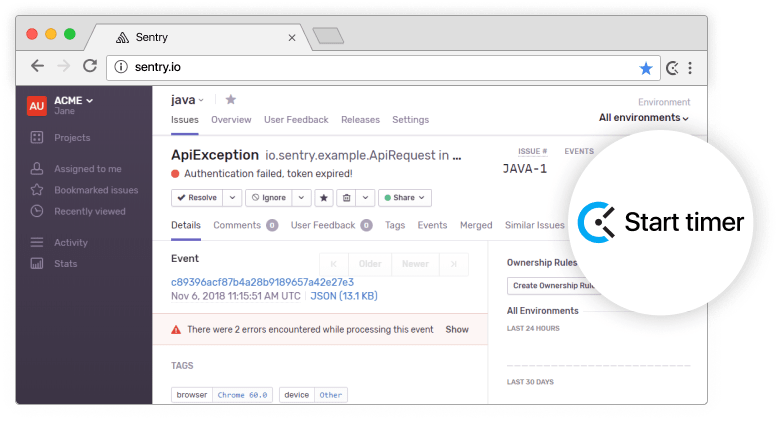Click the Recently viewed clock icon
This screenshot has width=780, height=431.
(37, 211)
